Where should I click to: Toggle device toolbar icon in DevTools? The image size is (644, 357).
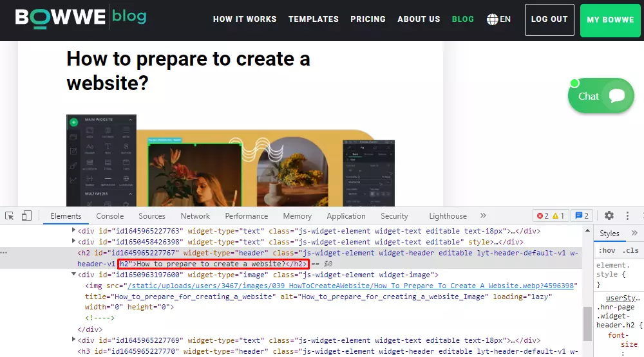[x=26, y=216]
